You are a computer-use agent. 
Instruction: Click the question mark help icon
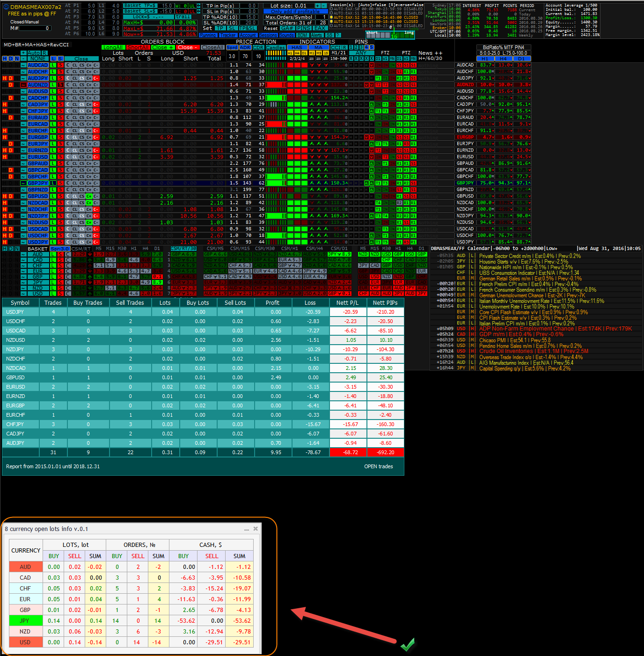[x=338, y=35]
